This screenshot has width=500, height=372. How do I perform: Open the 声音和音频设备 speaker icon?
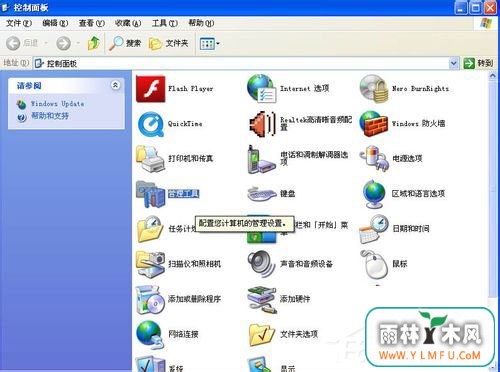tap(262, 264)
